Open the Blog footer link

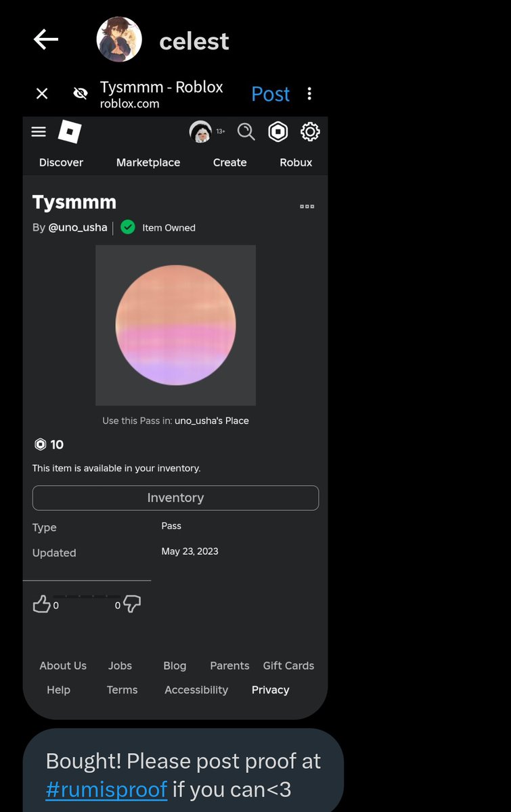pos(175,666)
